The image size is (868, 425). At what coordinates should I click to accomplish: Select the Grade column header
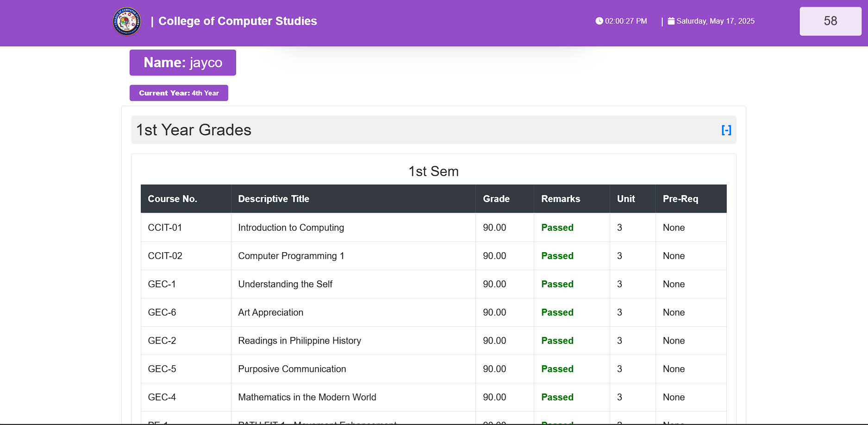496,199
